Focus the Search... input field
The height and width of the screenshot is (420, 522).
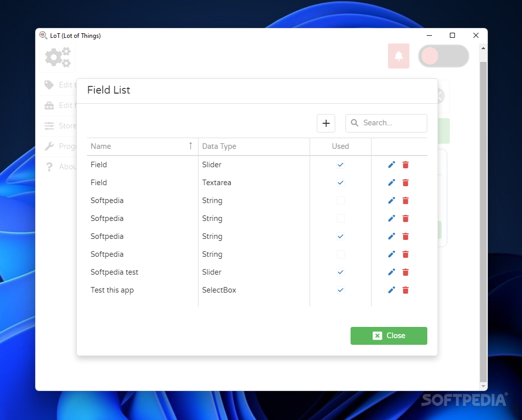click(386, 123)
